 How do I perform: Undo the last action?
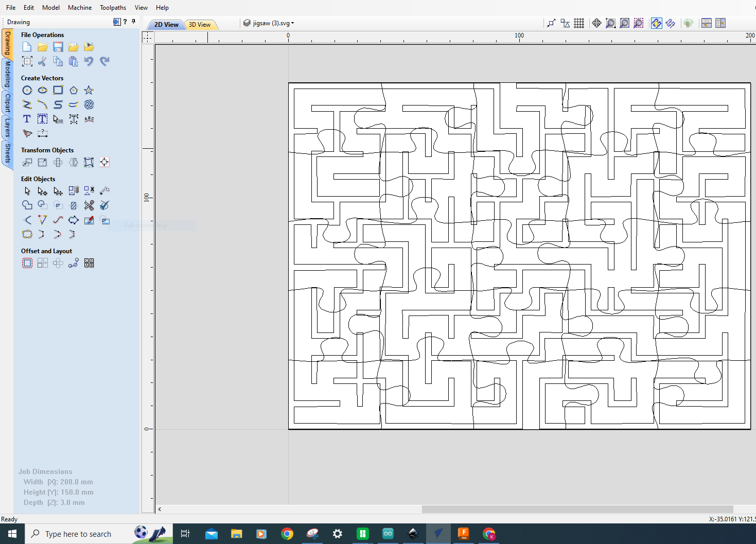(x=89, y=61)
